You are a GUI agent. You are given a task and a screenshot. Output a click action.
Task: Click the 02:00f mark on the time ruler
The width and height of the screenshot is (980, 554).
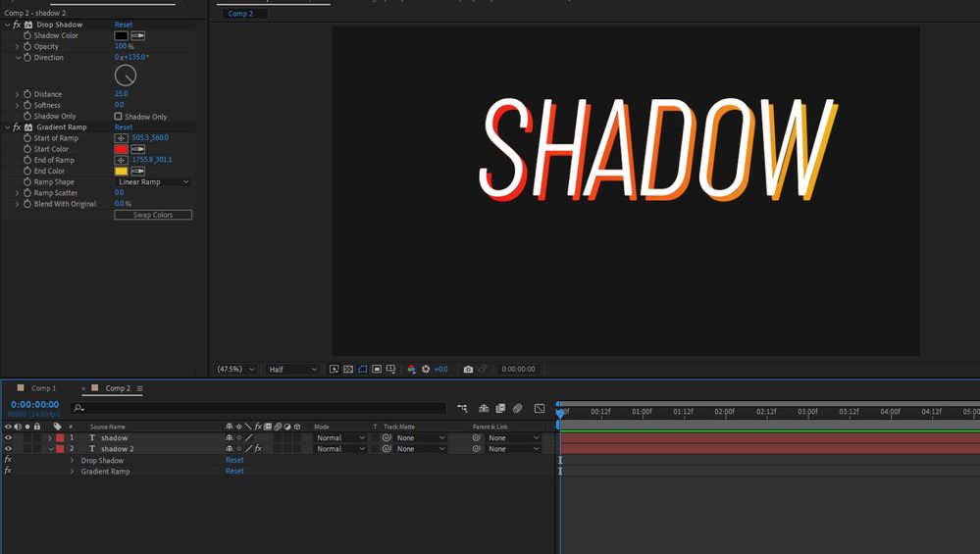pos(724,412)
